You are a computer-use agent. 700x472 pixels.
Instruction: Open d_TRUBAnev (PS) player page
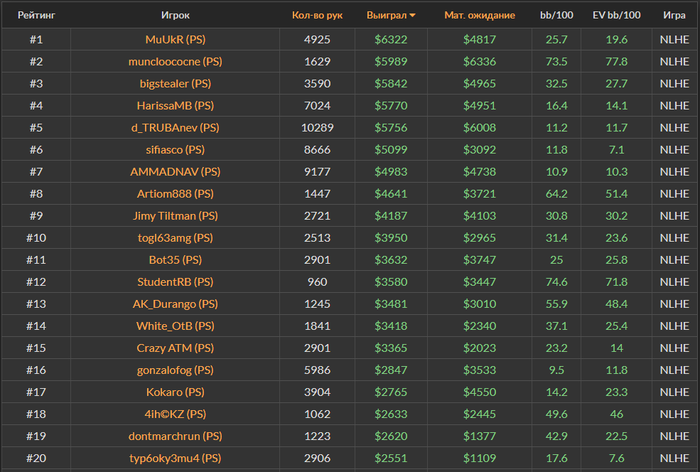(x=175, y=127)
